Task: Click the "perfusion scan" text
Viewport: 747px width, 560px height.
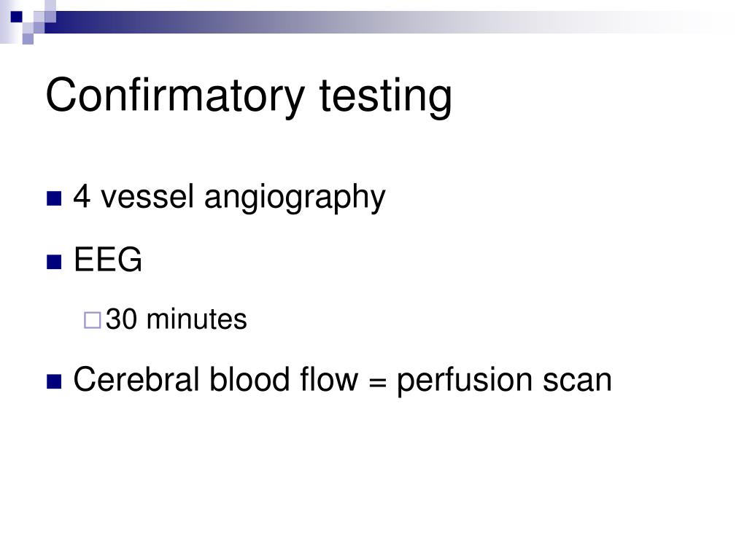Action: tap(504, 382)
